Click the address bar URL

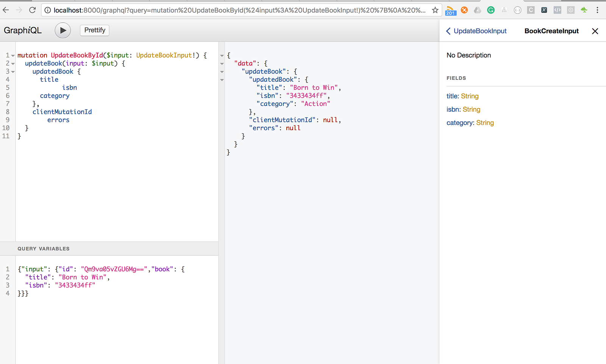point(239,10)
